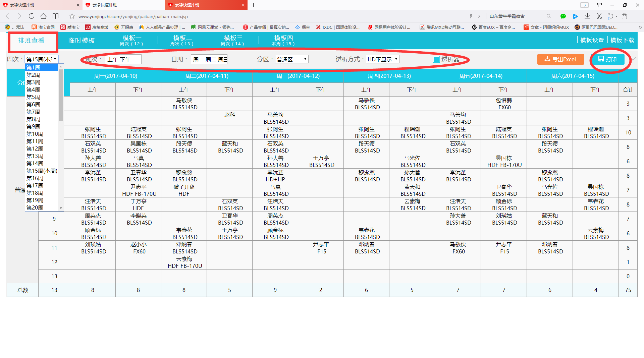Click the 班次 上午 下午 field
Screen dimensions: 644x358
pos(123,59)
